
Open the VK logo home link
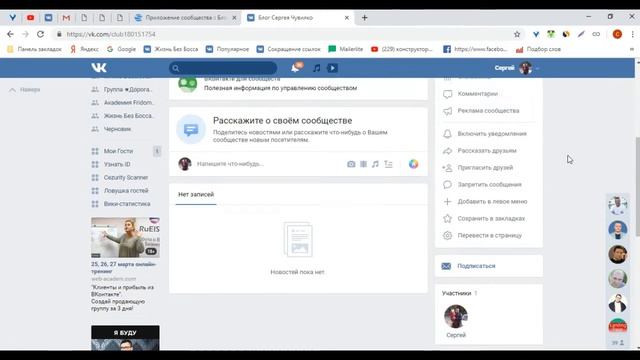tap(99, 68)
